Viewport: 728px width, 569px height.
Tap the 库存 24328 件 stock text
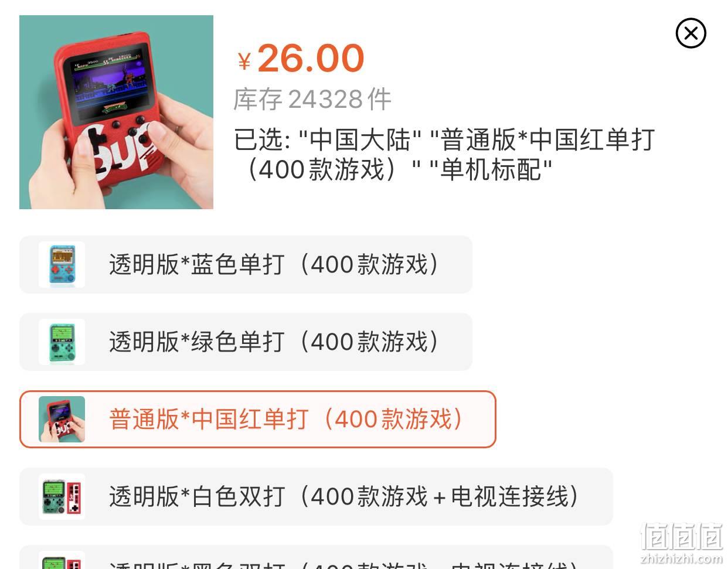pyautogui.click(x=312, y=99)
